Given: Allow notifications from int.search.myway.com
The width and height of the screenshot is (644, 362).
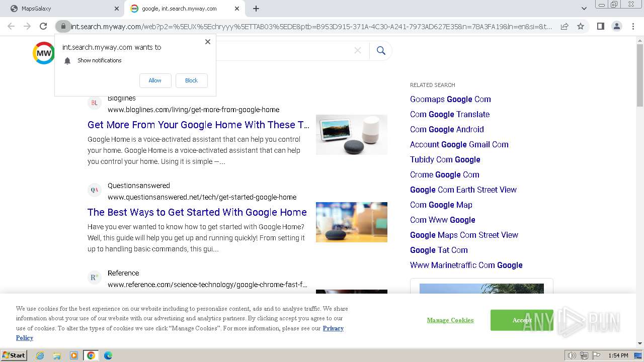Looking at the screenshot, I should [x=155, y=80].
